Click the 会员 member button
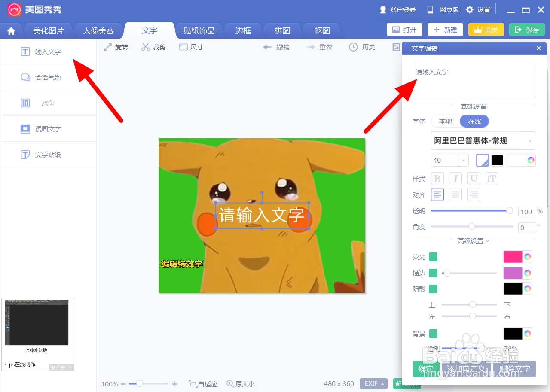550x392 pixels. tap(486, 30)
